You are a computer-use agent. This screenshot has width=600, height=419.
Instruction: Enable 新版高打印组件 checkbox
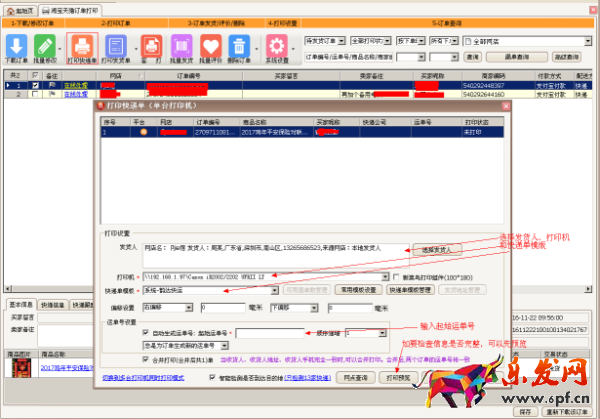[x=396, y=276]
